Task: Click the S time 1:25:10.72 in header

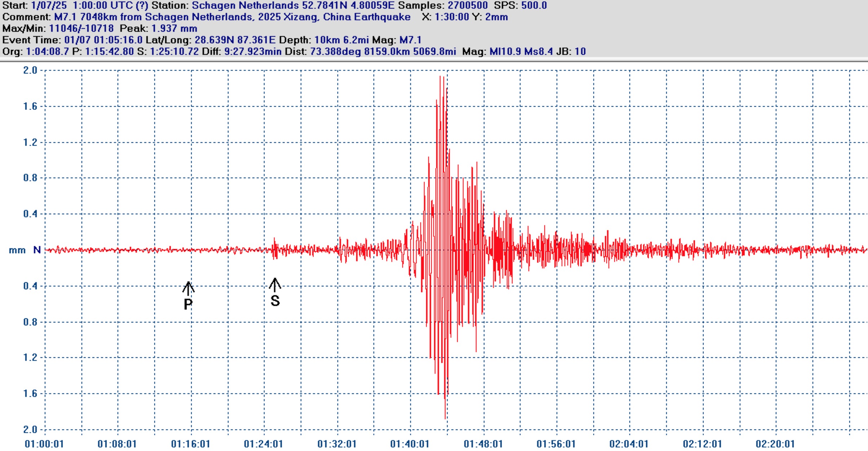Action: pyautogui.click(x=174, y=52)
